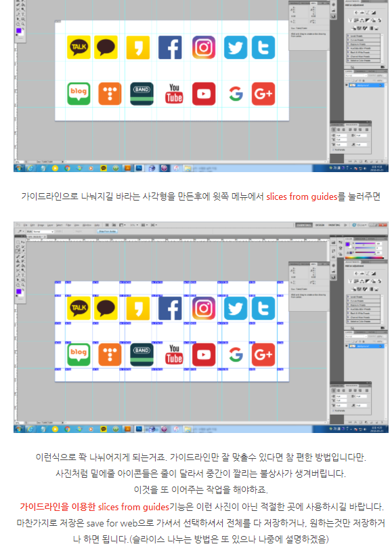Enable Justify all in lower Paragraph panel

(367, 390)
